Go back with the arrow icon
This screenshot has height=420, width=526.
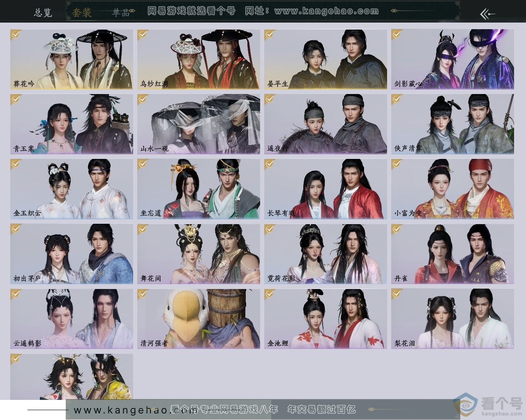coord(488,14)
